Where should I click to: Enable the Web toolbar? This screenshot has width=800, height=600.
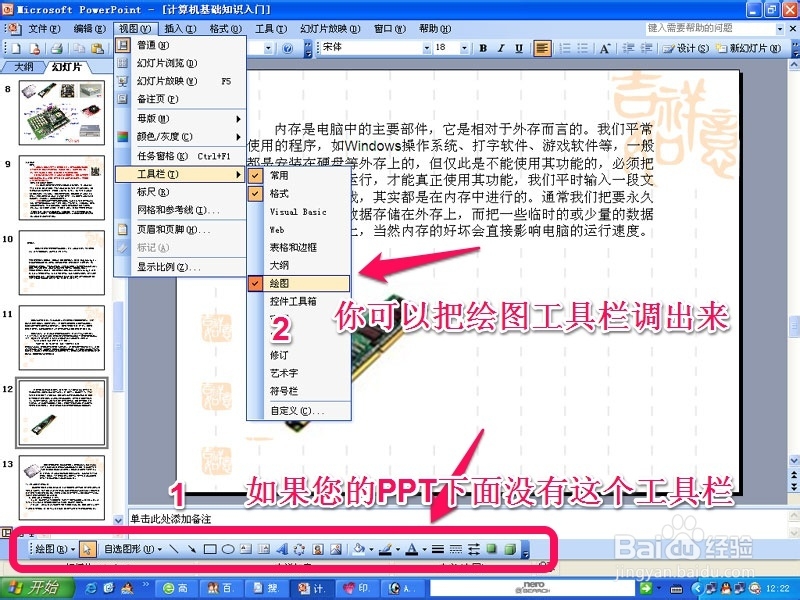click(299, 230)
